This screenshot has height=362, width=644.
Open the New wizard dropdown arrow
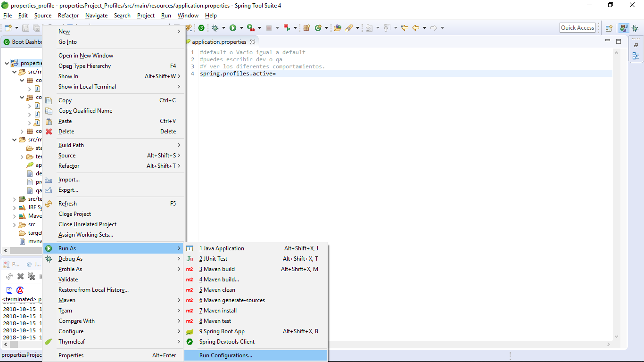click(16, 28)
